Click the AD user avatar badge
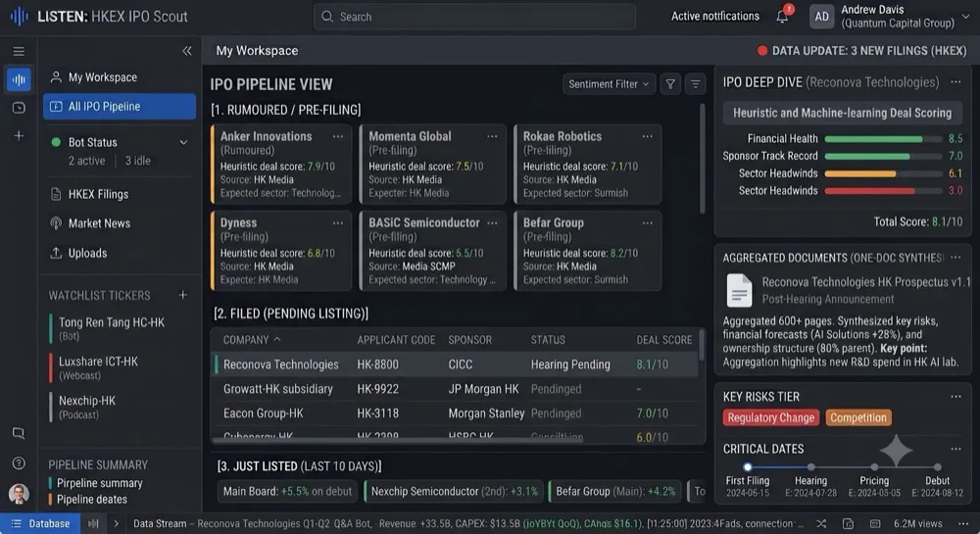Image resolution: width=980 pixels, height=534 pixels. point(822,17)
